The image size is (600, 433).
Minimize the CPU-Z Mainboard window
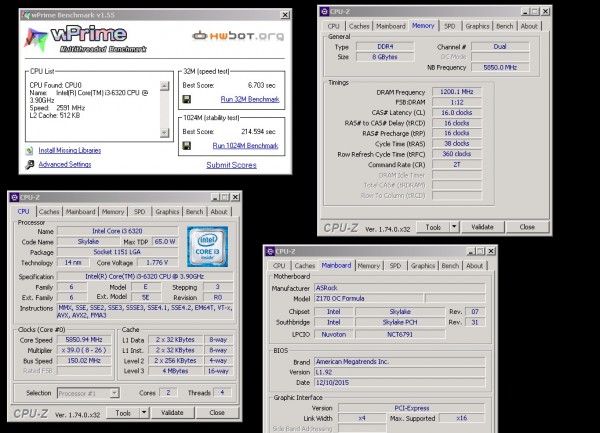click(x=472, y=251)
